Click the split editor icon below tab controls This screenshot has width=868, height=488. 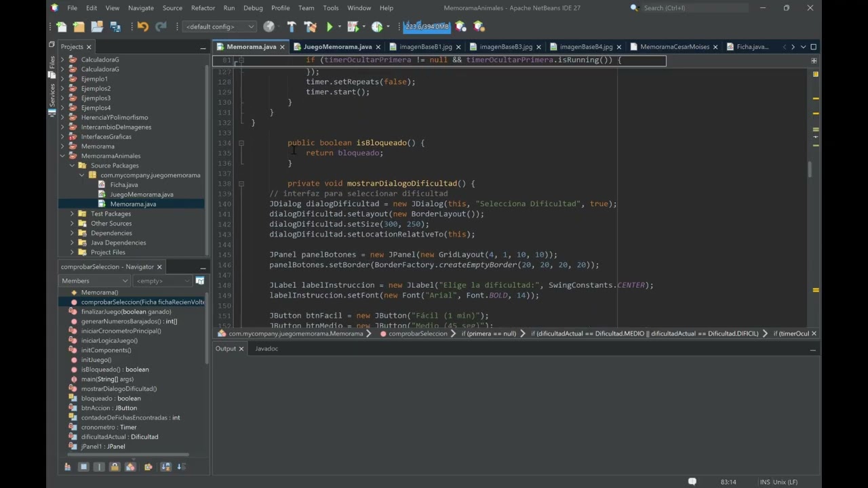click(814, 60)
